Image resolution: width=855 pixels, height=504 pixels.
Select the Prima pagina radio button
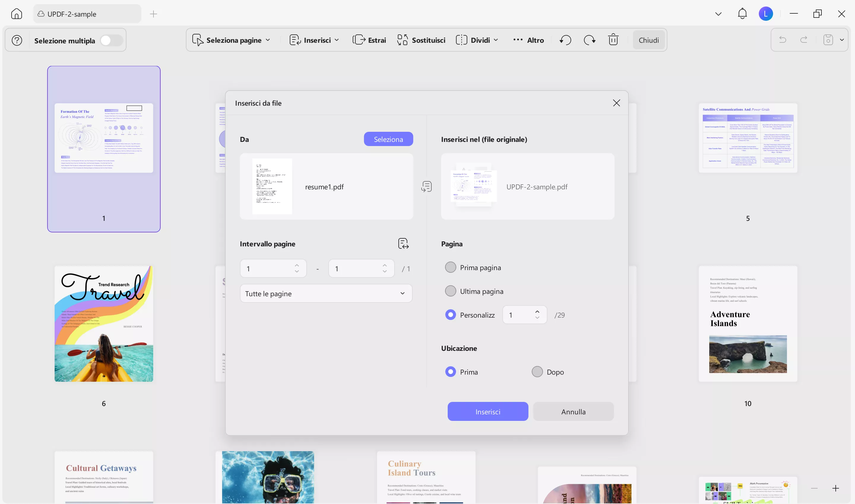coord(450,267)
